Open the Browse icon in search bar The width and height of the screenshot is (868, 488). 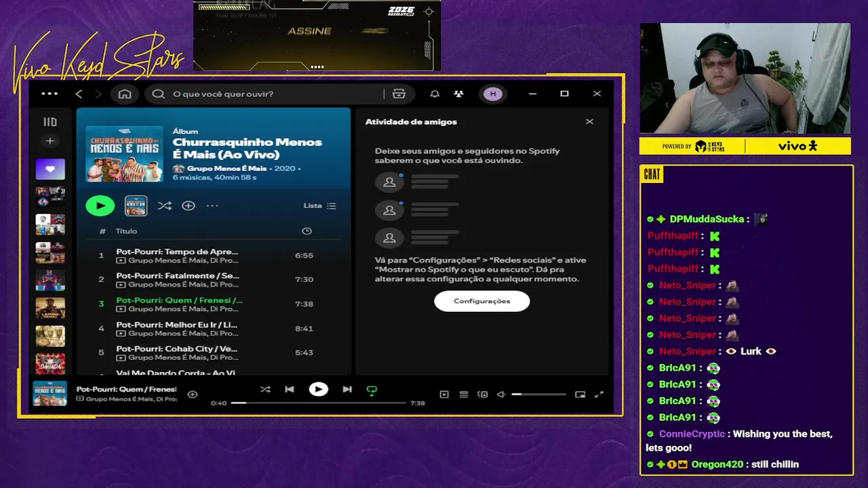[x=399, y=94]
